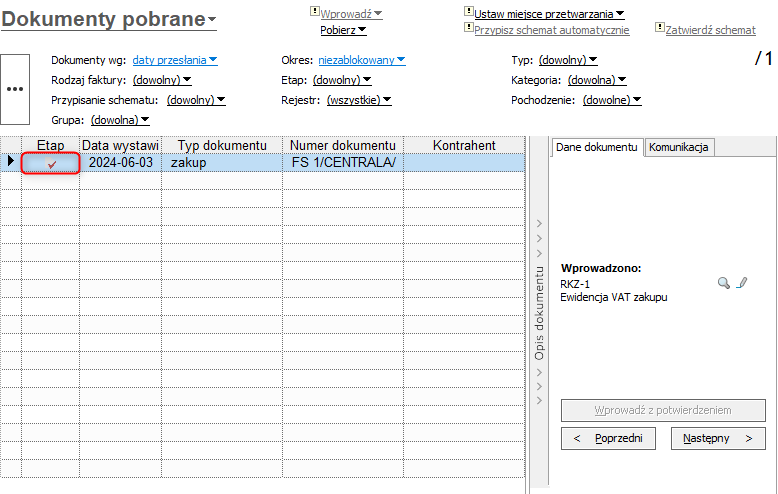
Task: Click the RKZ-1 entry text
Action: pyautogui.click(x=575, y=284)
